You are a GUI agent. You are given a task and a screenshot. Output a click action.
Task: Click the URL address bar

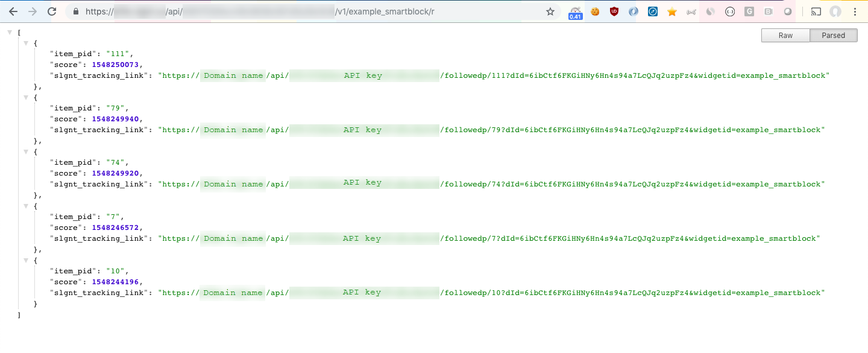click(301, 11)
